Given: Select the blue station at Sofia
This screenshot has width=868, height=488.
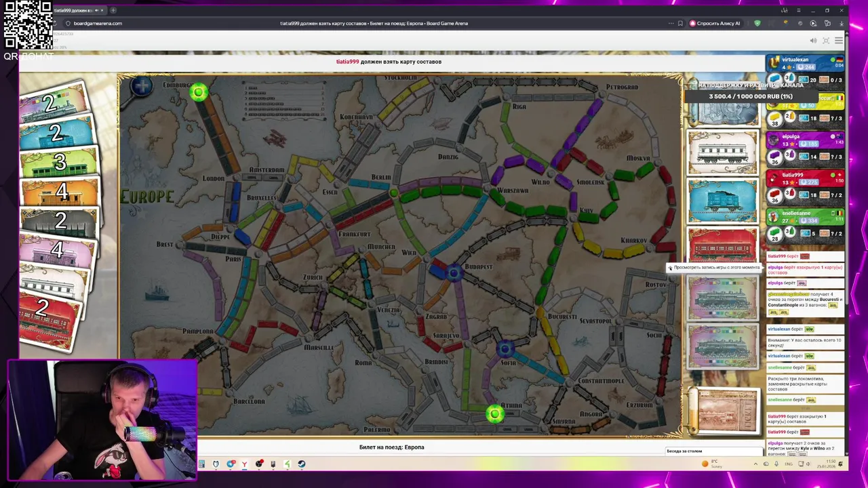Looking at the screenshot, I should (504, 349).
